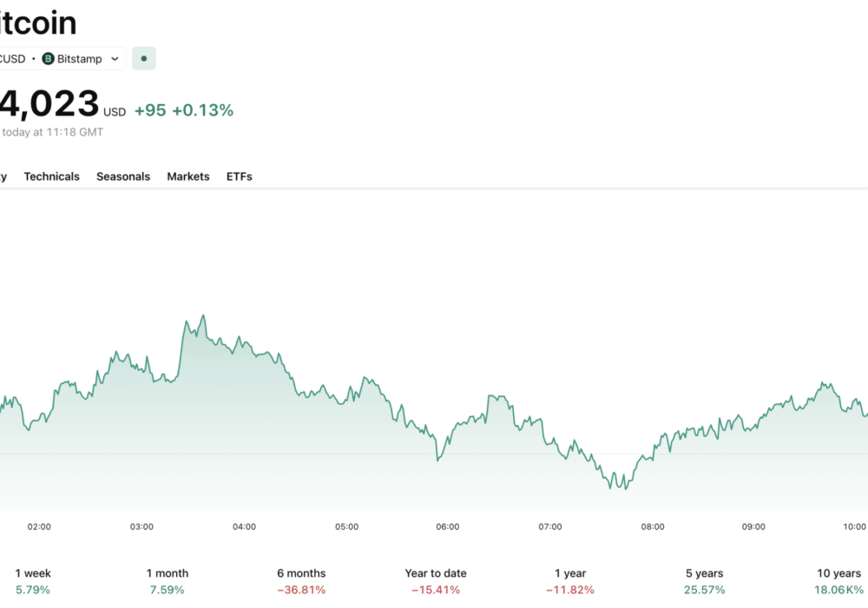
Task: Go to the Markets tab
Action: [x=188, y=176]
